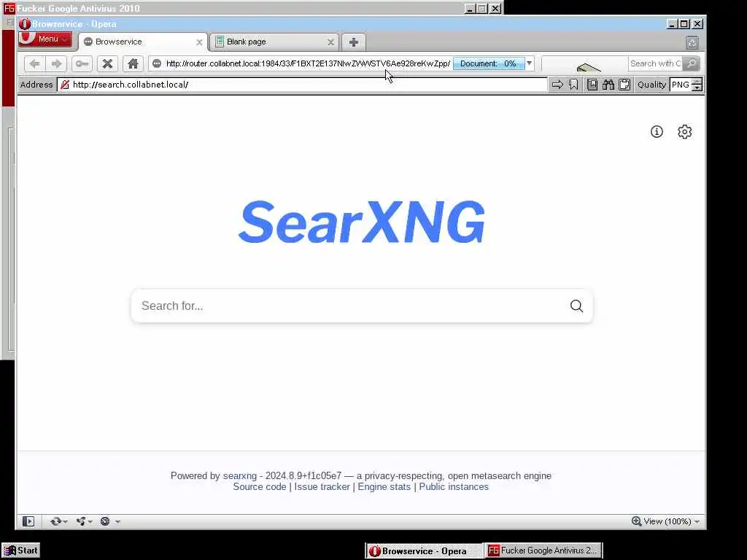Decrease Quality with the down stepper
Screen dimensions: 747x560
(697, 88)
